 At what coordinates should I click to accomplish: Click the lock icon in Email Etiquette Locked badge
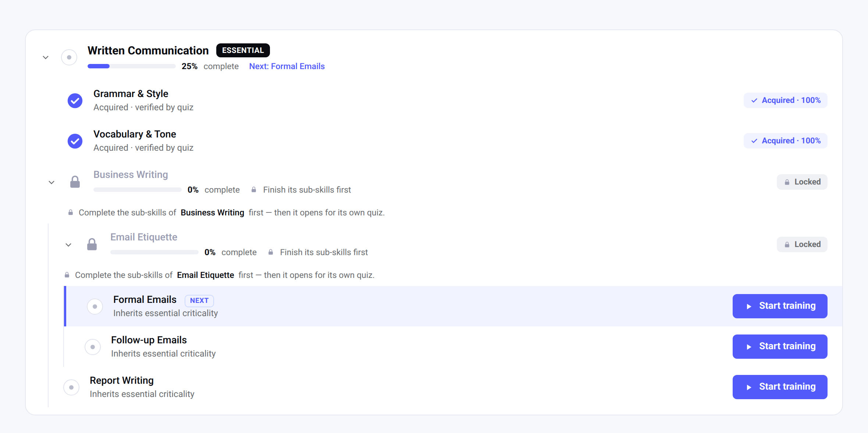point(787,244)
